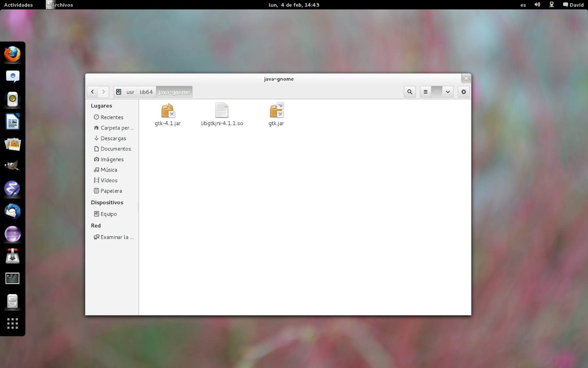Launch Eclipse from the dock
Image resolution: width=588 pixels, height=368 pixels.
[12, 234]
